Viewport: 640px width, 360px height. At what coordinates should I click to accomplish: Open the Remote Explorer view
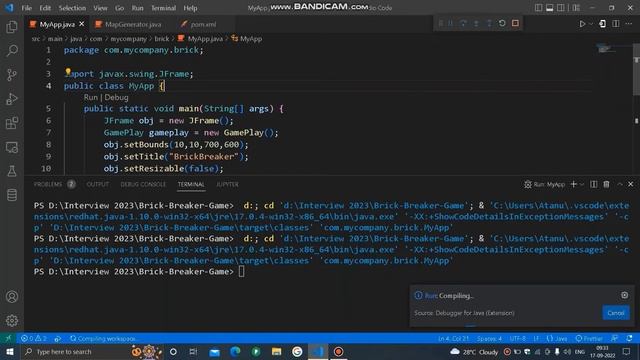pyautogui.click(x=12, y=147)
